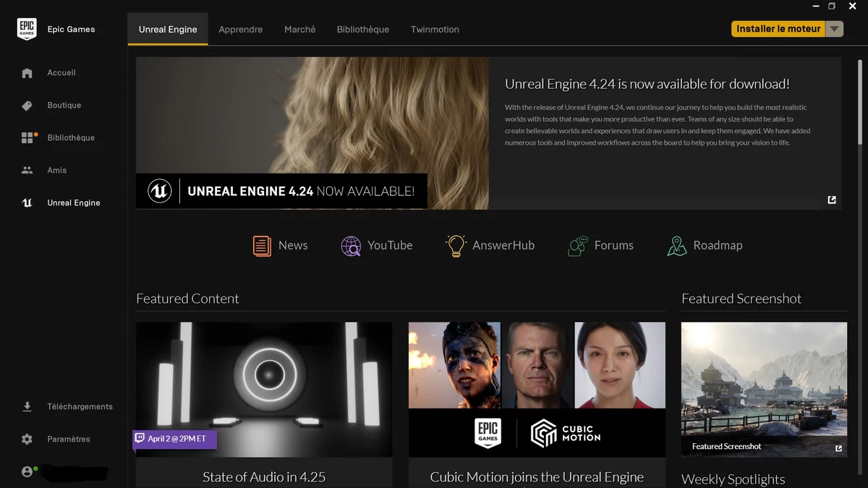Viewport: 868px width, 488px height.
Task: Expand the Installer le moteur dropdown arrow
Action: (x=835, y=29)
